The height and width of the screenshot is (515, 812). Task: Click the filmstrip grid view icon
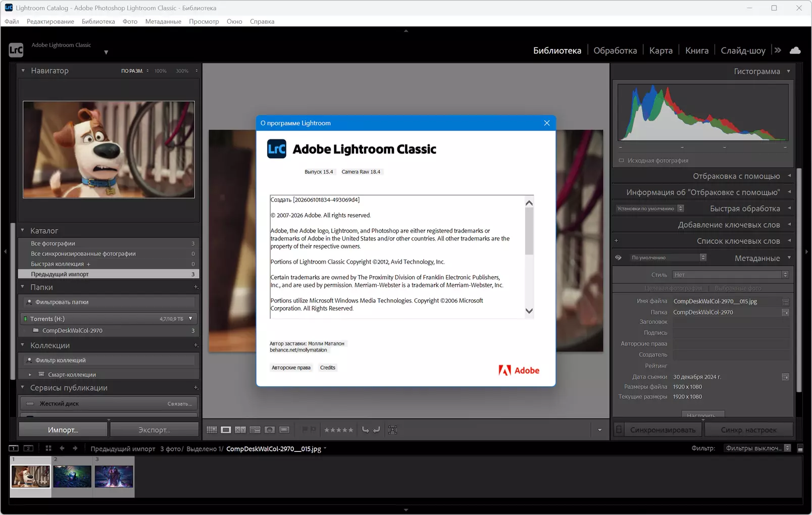click(x=48, y=448)
